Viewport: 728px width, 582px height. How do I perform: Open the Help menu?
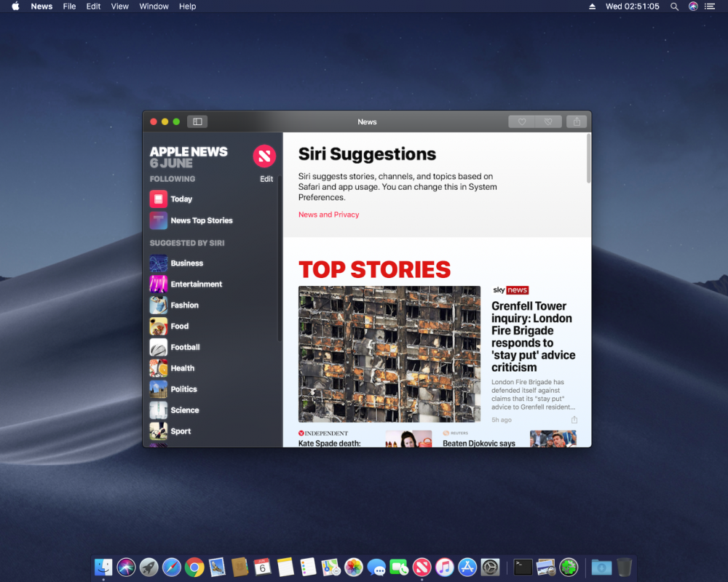click(188, 7)
